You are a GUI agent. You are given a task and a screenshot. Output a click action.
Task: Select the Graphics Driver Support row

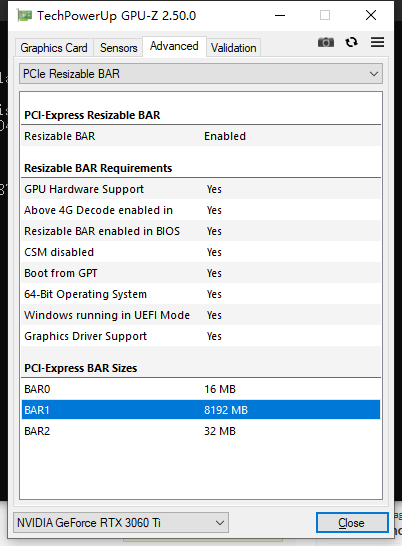click(x=201, y=336)
